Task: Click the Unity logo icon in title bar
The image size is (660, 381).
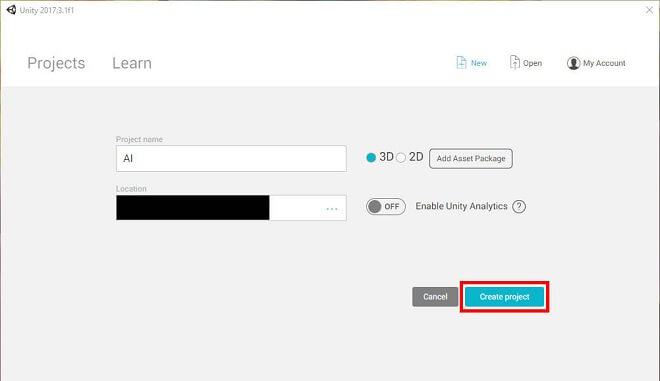Action: (x=11, y=10)
